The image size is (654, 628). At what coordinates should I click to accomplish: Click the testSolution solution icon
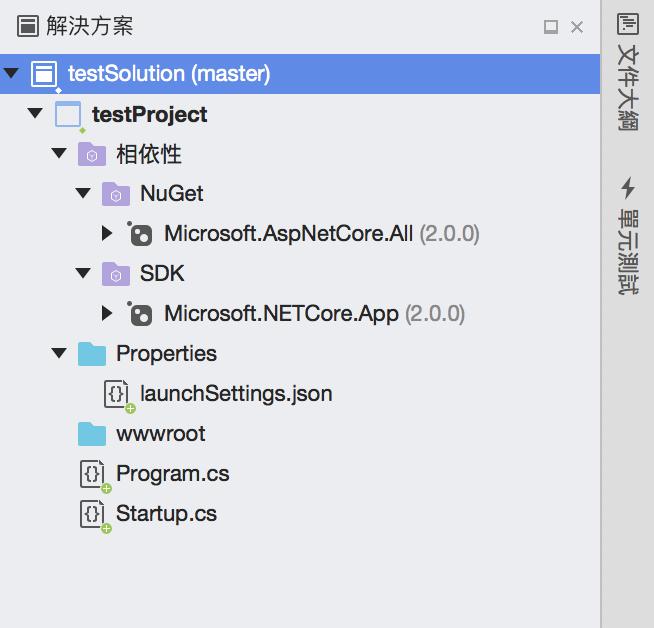[x=44, y=74]
